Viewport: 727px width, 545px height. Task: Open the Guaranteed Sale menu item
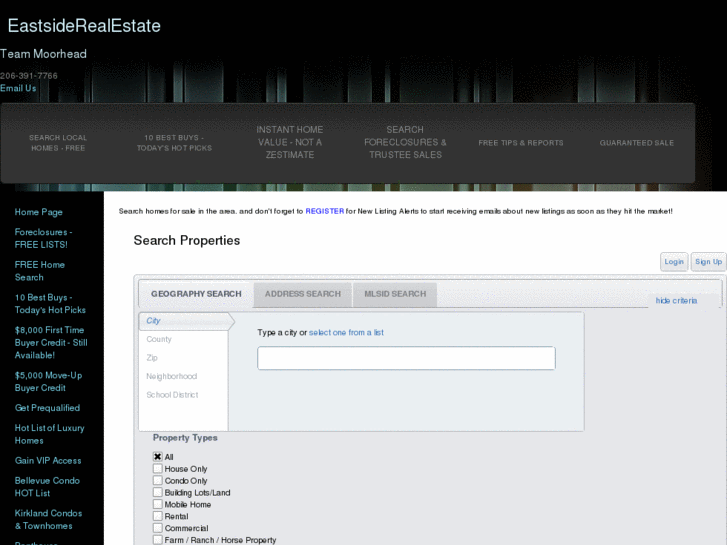[x=637, y=143]
